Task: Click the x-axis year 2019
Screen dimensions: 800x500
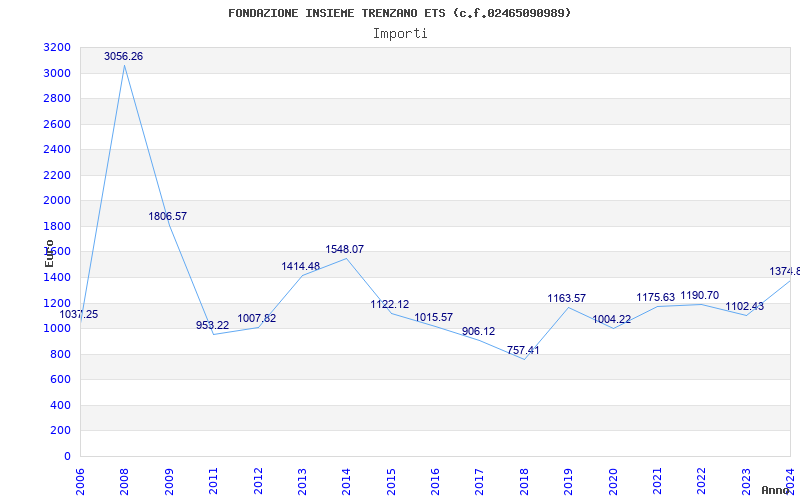Action: [569, 481]
